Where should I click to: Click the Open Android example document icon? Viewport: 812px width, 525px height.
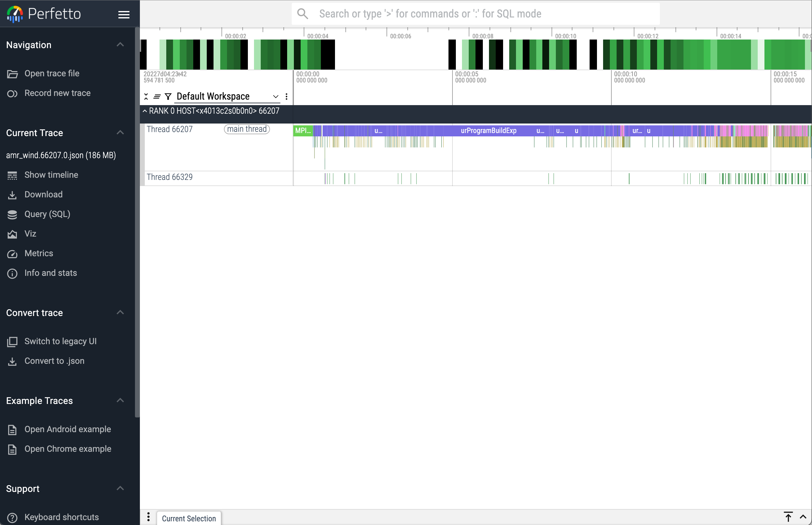pos(12,430)
